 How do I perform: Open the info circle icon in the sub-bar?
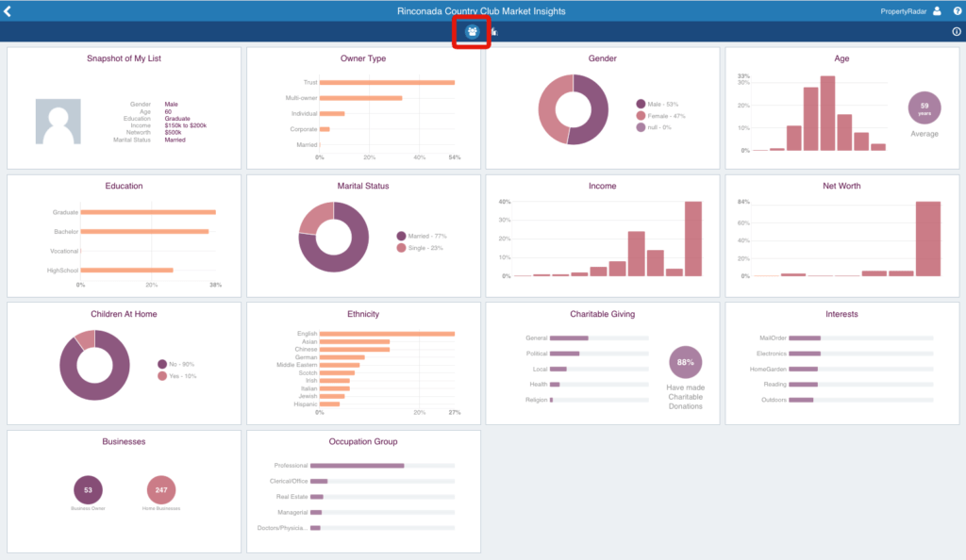pyautogui.click(x=957, y=31)
